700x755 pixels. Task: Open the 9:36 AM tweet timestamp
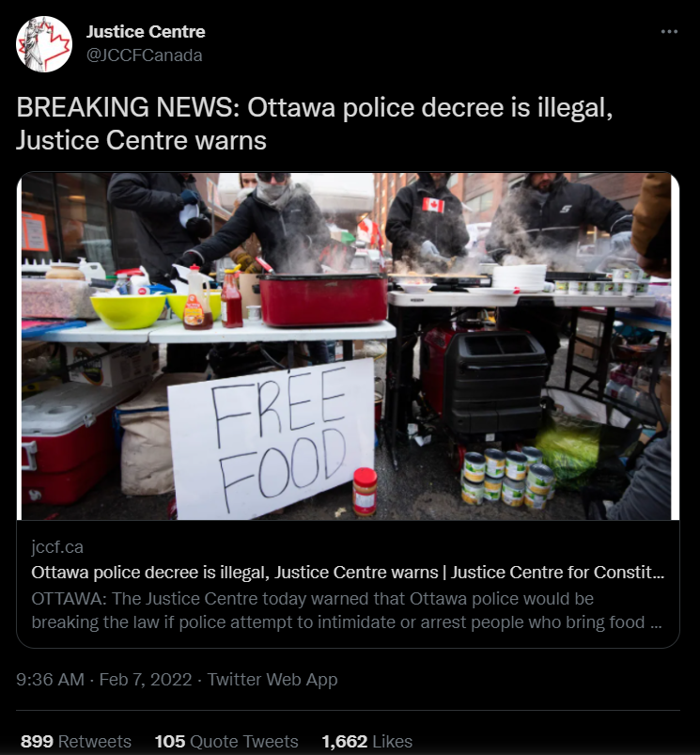tap(50, 680)
